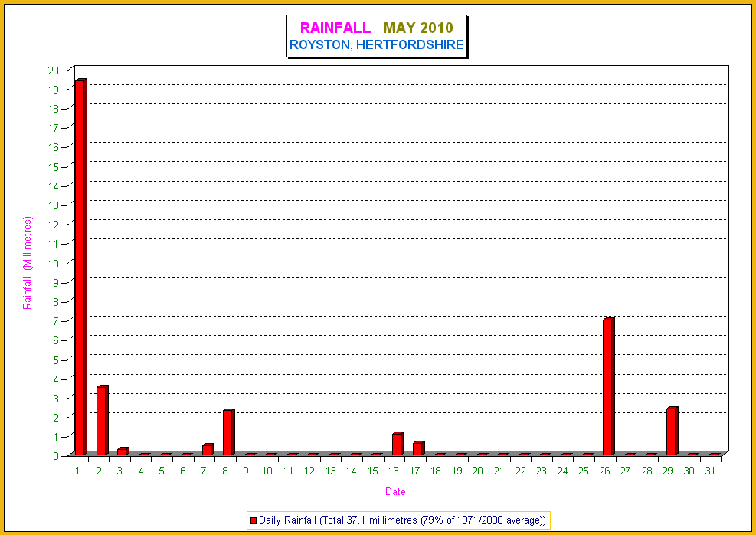Select the bar for date 17
Screen dimensions: 756x535
pyautogui.click(x=418, y=448)
